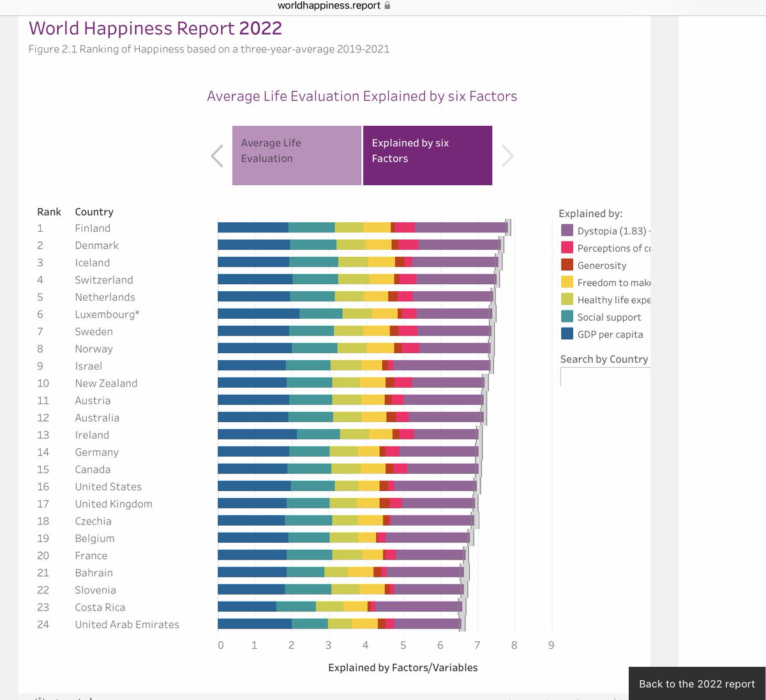The height and width of the screenshot is (700, 766).
Task: Select Israel in the country list
Action: [x=88, y=366]
